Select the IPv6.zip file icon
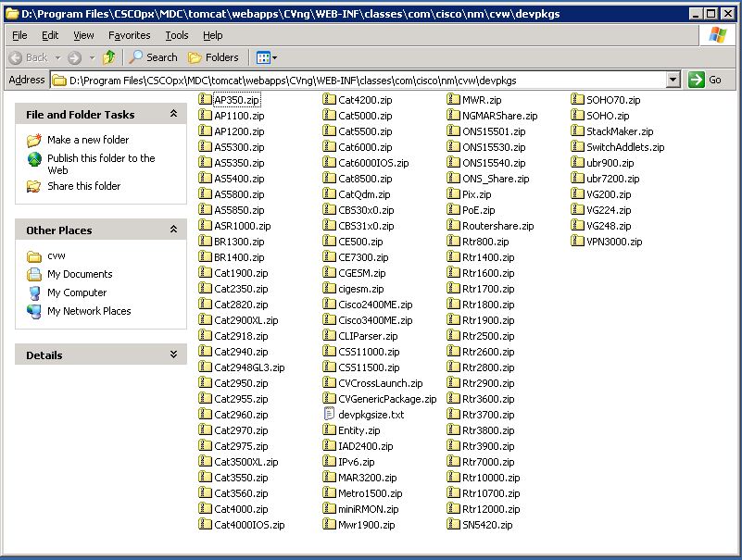Viewport: 742px width, 560px height. (x=329, y=461)
